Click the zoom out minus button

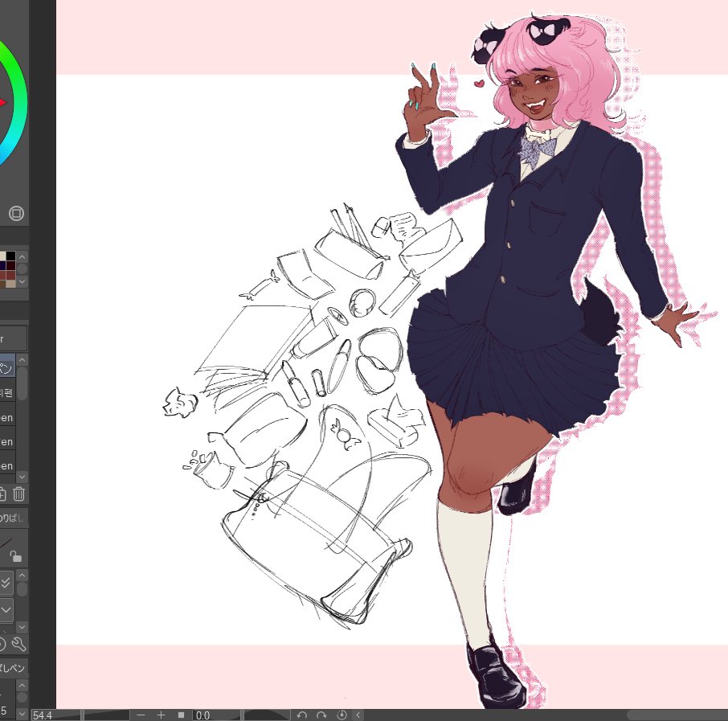tap(141, 715)
